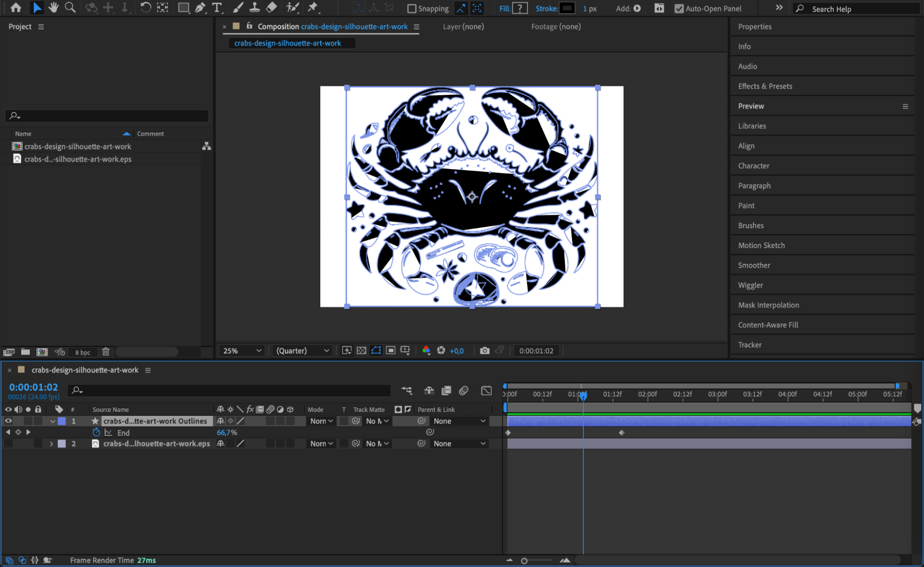
Task: Pick the Rotation tool
Action: 145,8
